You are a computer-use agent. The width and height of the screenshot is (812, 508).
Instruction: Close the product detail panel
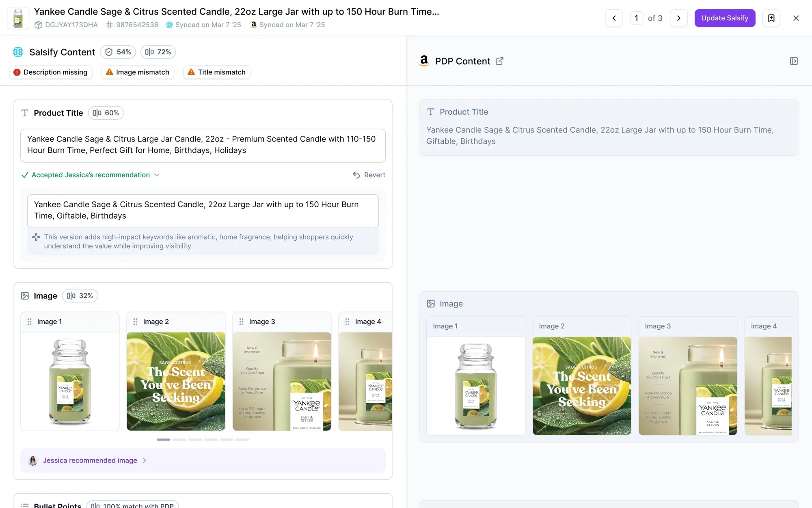click(796, 18)
